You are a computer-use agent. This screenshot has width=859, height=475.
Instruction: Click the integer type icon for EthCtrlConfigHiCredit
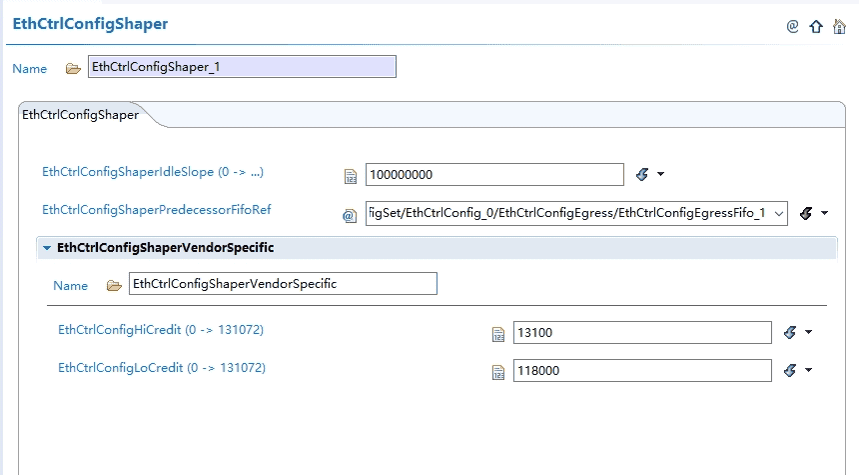click(498, 334)
